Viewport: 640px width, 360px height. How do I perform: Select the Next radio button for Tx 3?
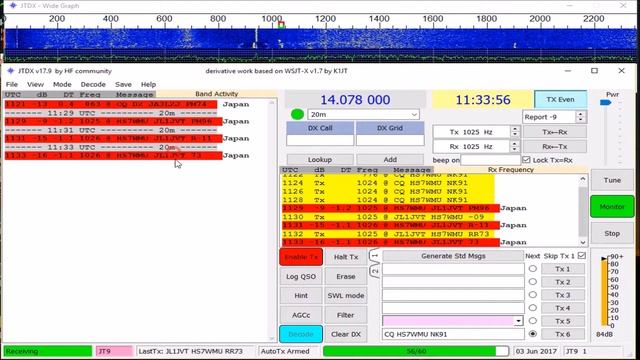coord(533,295)
